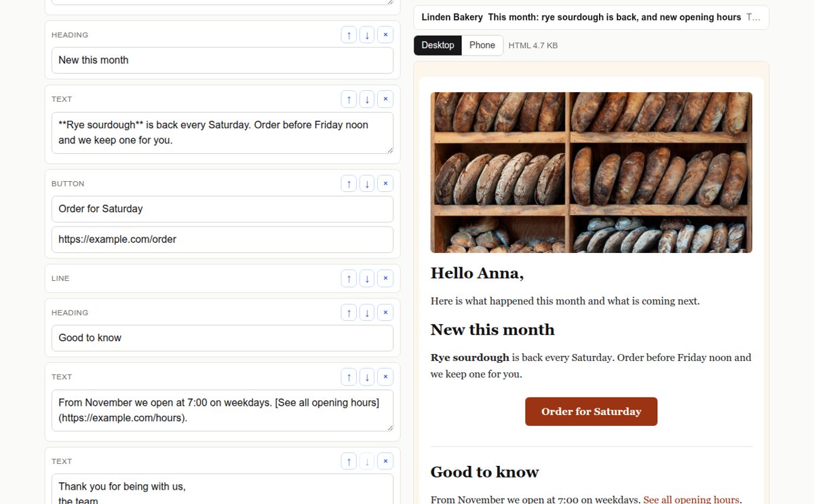The height and width of the screenshot is (504, 814).
Task: Remove the 'Good to know' heading block
Action: pyautogui.click(x=385, y=312)
